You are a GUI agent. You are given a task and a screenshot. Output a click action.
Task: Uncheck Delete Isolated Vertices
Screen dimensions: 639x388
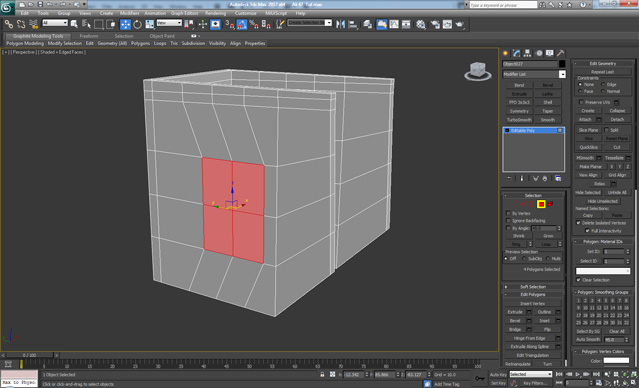(x=578, y=223)
